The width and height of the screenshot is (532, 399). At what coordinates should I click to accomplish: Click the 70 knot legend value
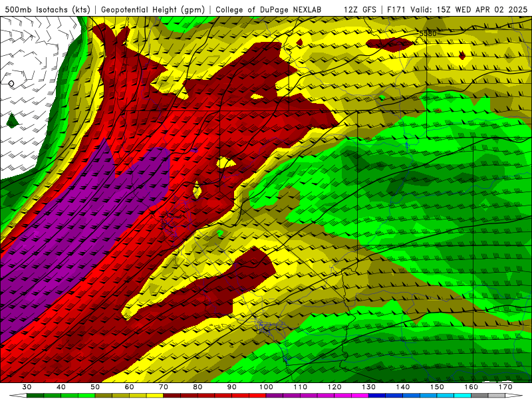pyautogui.click(x=164, y=387)
